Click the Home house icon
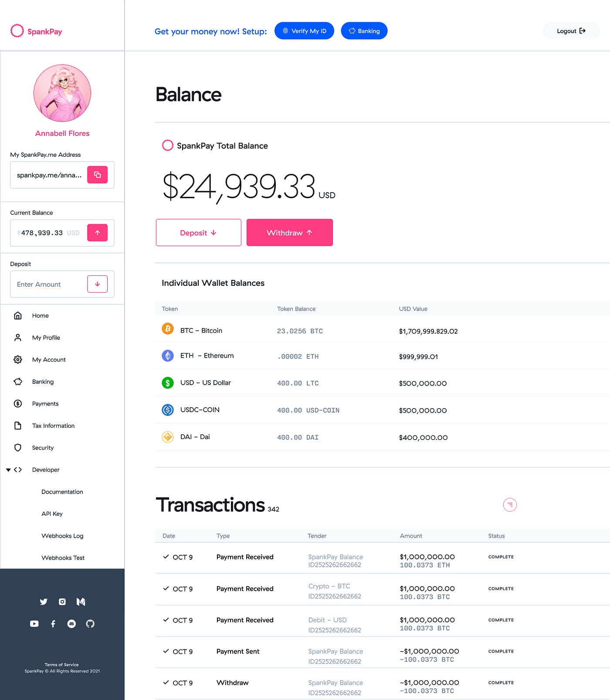This screenshot has width=610, height=700. click(18, 315)
